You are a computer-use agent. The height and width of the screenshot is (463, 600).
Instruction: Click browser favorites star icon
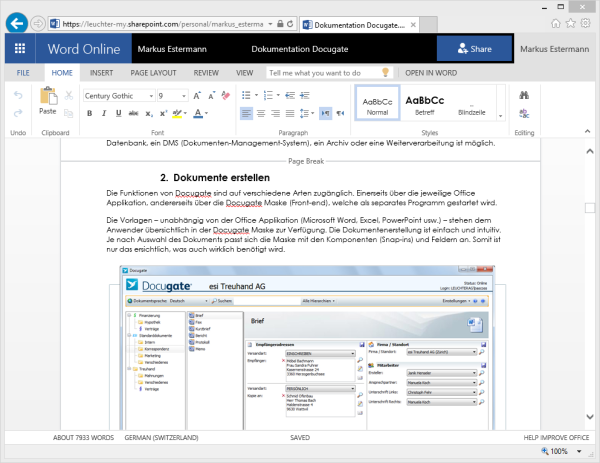(x=571, y=23)
